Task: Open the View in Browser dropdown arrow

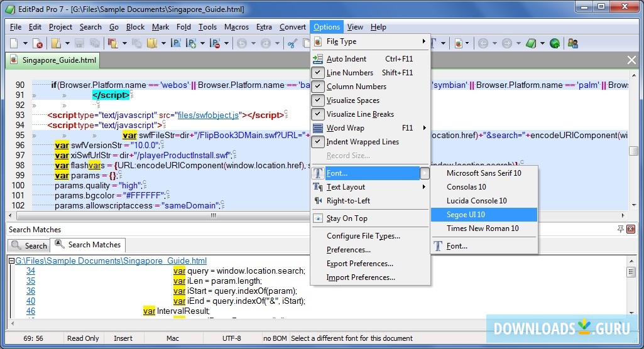Action: coord(467,43)
